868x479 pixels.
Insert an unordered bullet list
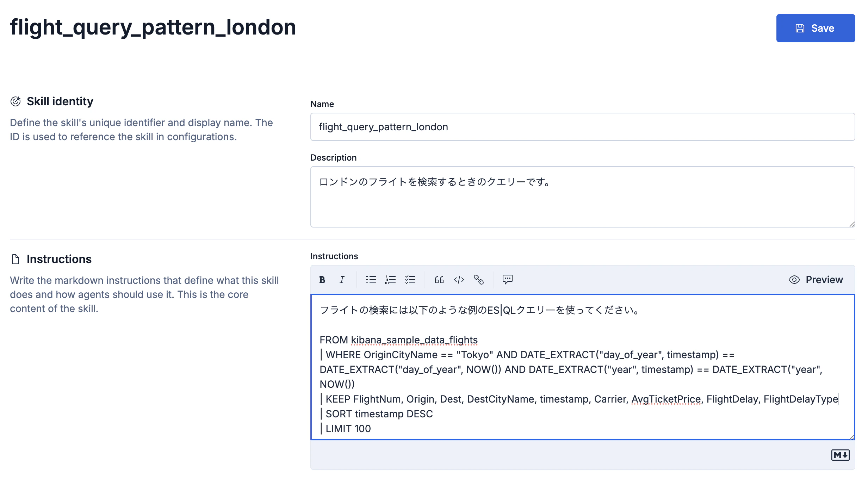coord(371,280)
